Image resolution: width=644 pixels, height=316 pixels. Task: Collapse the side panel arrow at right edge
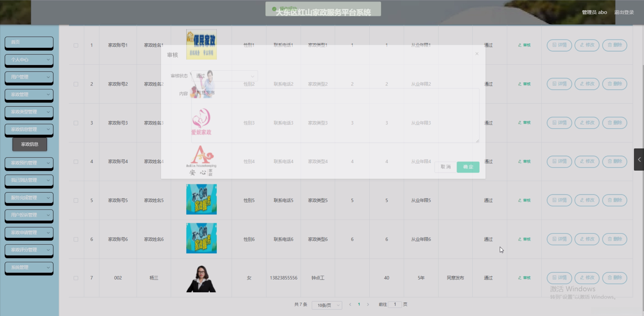[639, 160]
